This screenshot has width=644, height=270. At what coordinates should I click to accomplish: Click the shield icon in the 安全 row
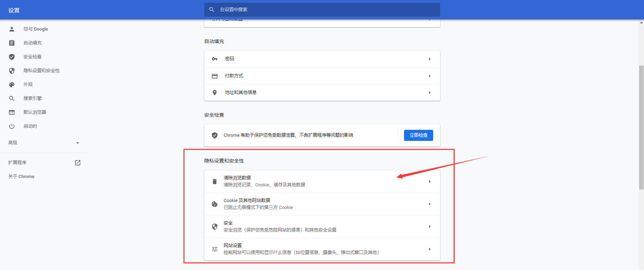point(215,227)
